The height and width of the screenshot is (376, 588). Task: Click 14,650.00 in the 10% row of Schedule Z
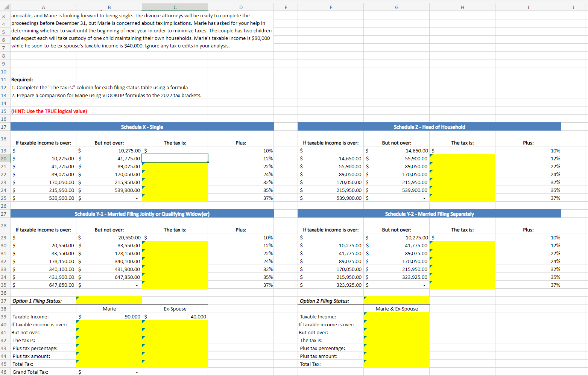(x=397, y=151)
